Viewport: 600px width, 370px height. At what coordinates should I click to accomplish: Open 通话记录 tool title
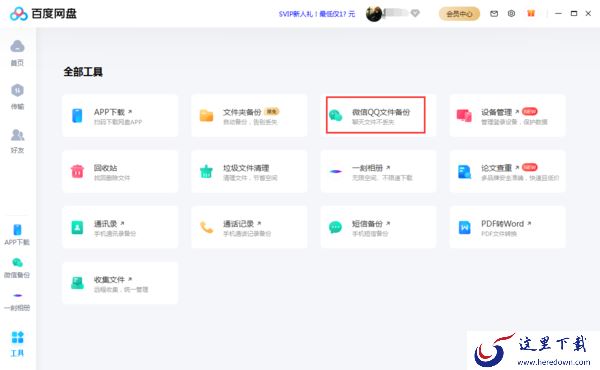(238, 224)
